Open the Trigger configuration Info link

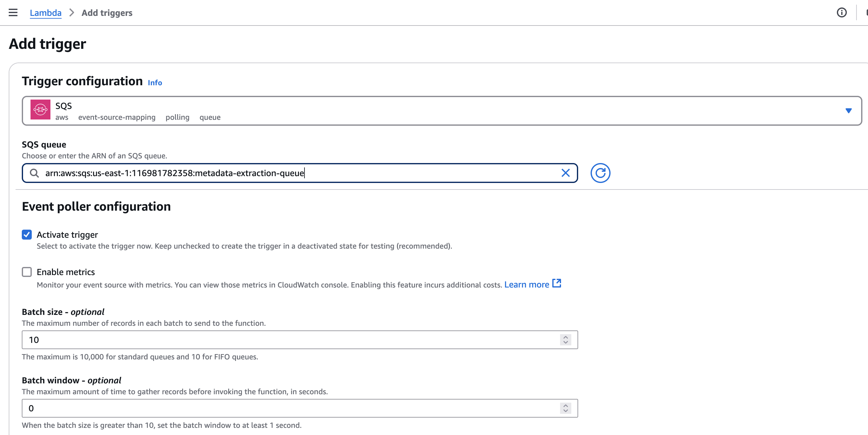[155, 83]
